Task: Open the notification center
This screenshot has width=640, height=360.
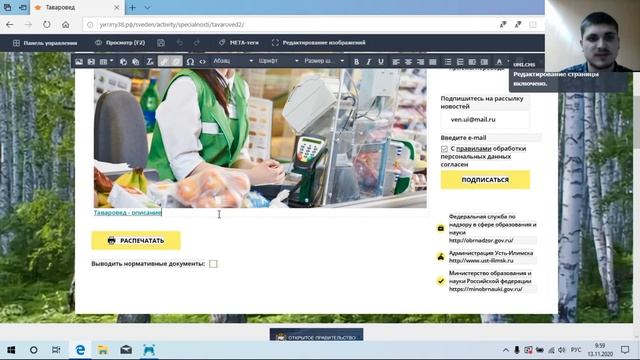Action: (625, 350)
